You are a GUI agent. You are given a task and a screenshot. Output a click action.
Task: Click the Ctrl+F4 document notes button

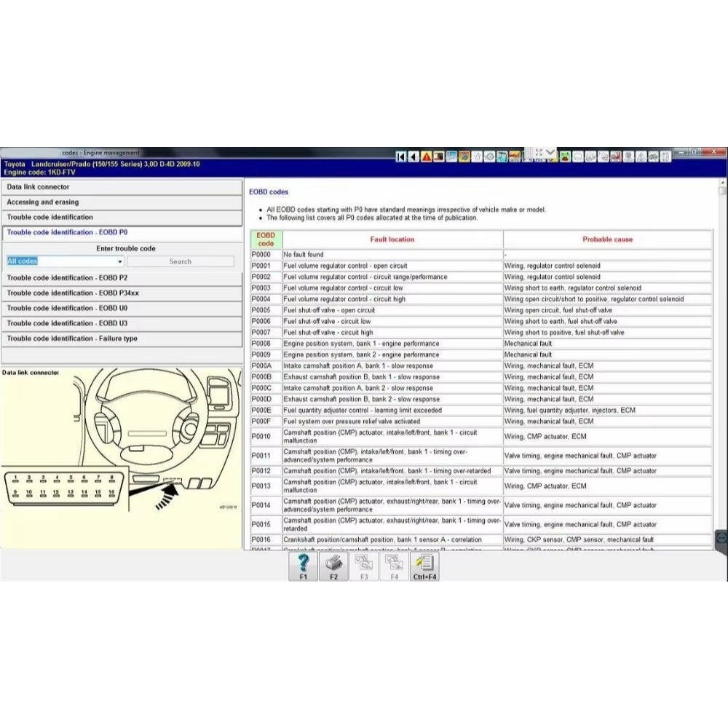(424, 566)
